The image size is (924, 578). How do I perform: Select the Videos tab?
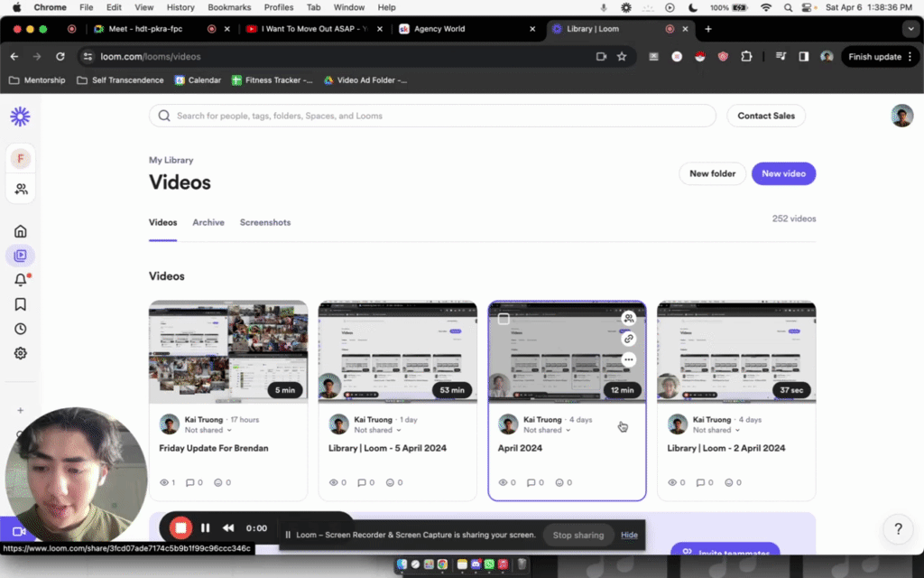(162, 222)
